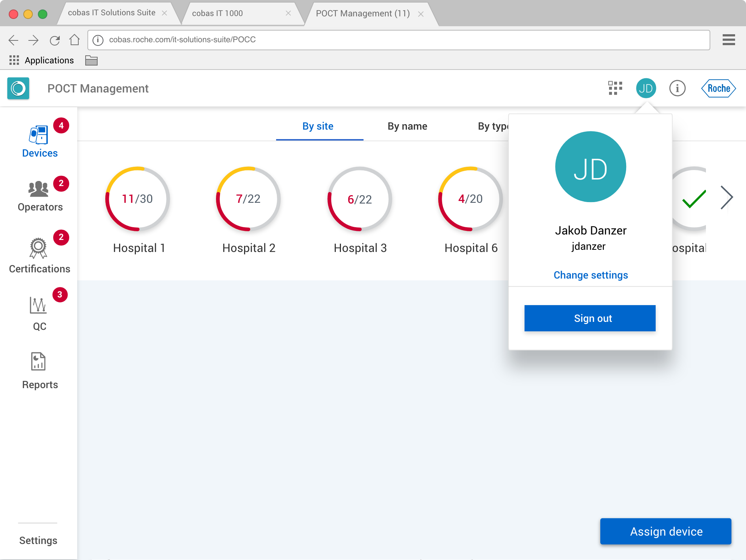Click the information icon in header

[677, 88]
